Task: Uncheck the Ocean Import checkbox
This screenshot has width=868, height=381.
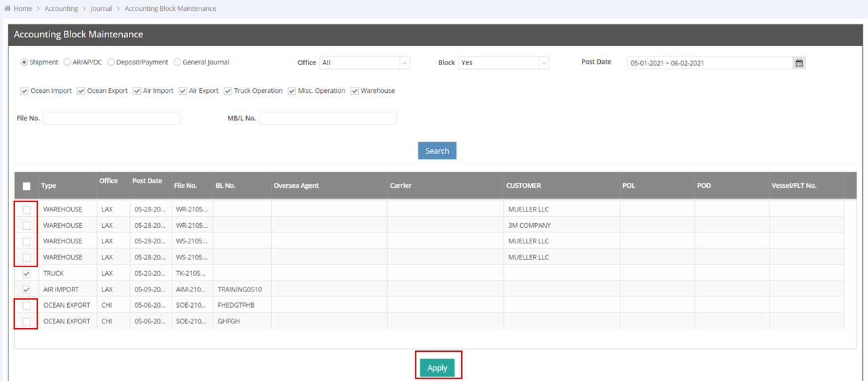Action: (x=24, y=91)
